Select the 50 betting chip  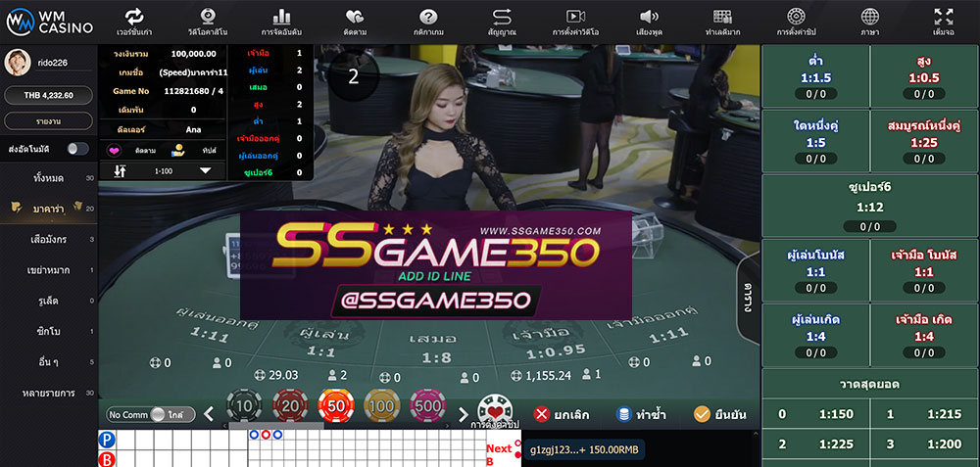pos(334,405)
